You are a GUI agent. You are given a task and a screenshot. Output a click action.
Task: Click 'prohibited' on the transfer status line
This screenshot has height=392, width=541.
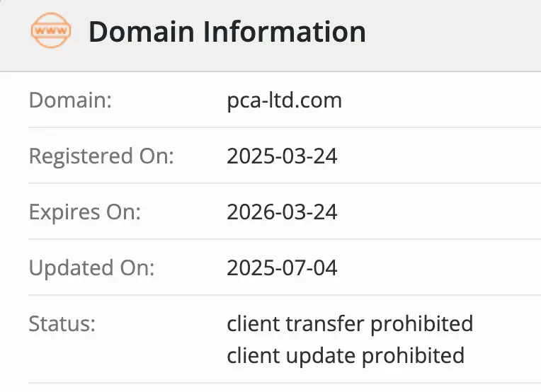coord(422,324)
